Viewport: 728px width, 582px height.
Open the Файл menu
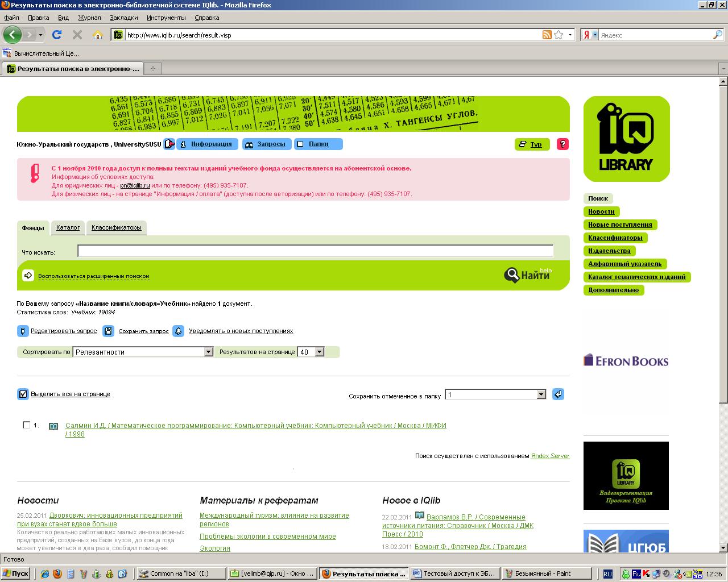(11, 18)
